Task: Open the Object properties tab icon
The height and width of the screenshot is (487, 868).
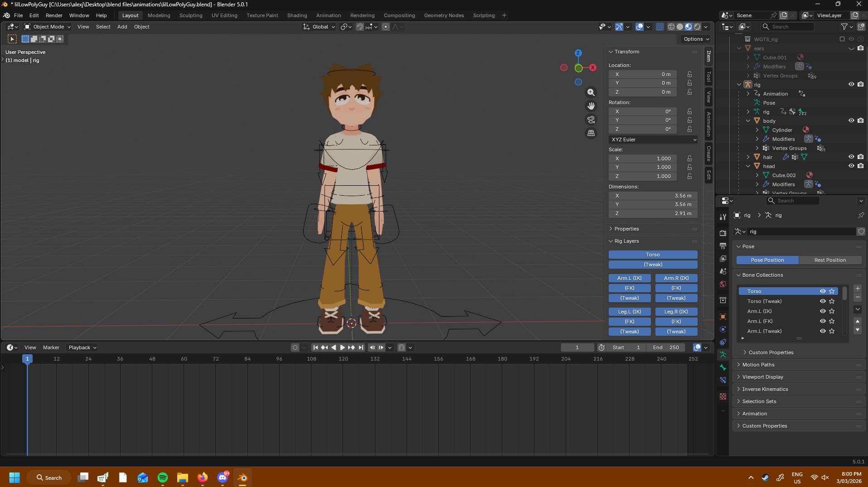Action: (723, 317)
